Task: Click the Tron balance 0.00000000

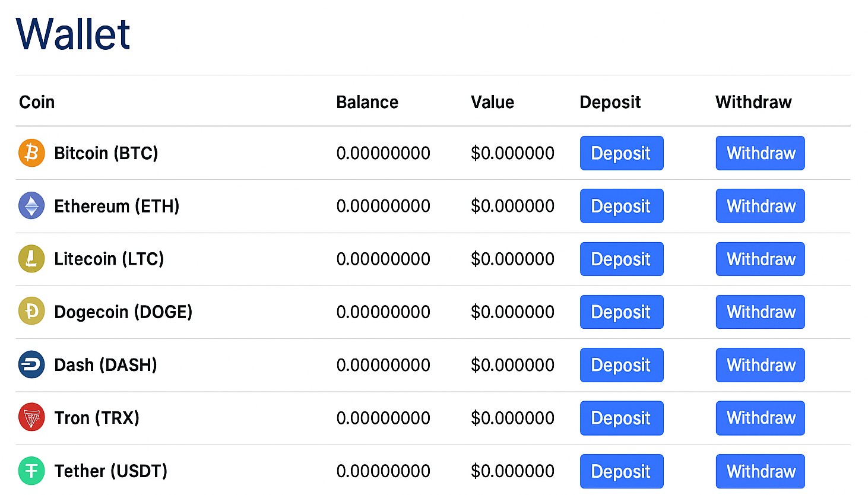Action: point(383,418)
